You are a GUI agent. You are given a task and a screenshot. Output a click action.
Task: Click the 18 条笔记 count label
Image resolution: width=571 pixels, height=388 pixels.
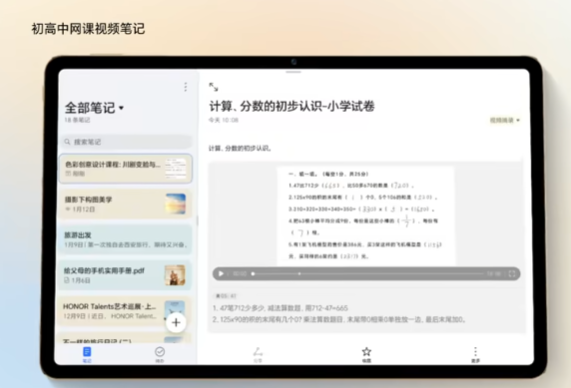[x=77, y=120]
